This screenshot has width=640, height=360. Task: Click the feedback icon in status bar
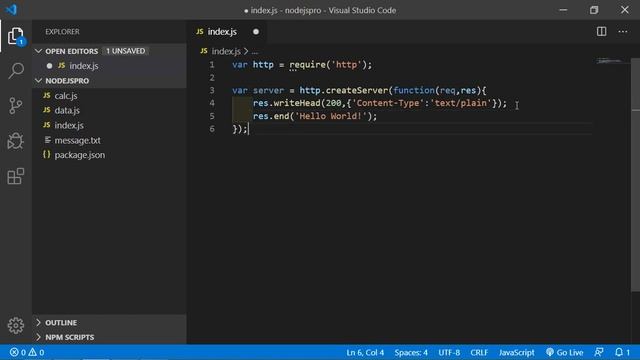599,352
